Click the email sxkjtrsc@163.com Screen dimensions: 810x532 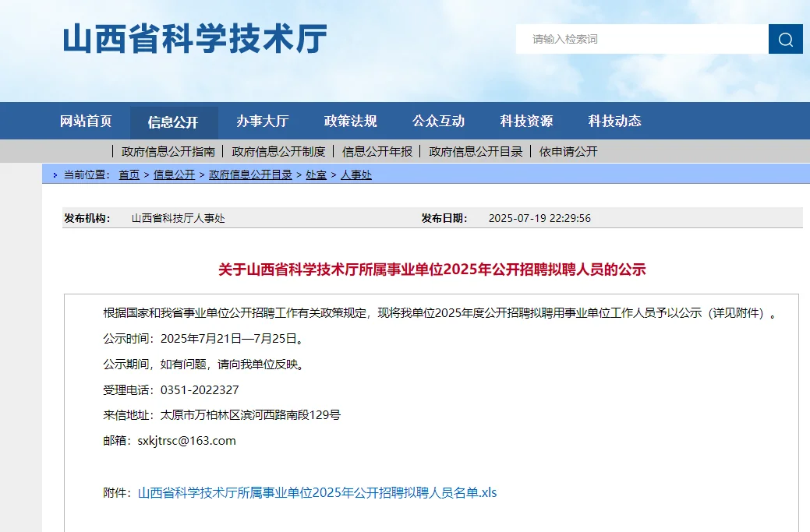(186, 441)
